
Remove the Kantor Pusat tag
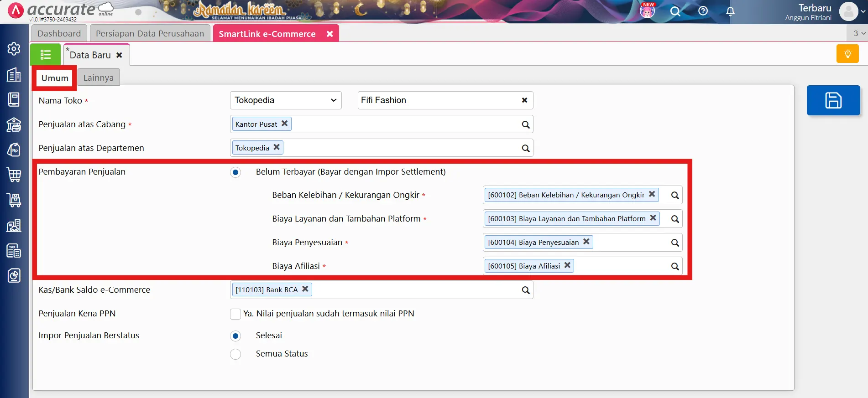(284, 124)
